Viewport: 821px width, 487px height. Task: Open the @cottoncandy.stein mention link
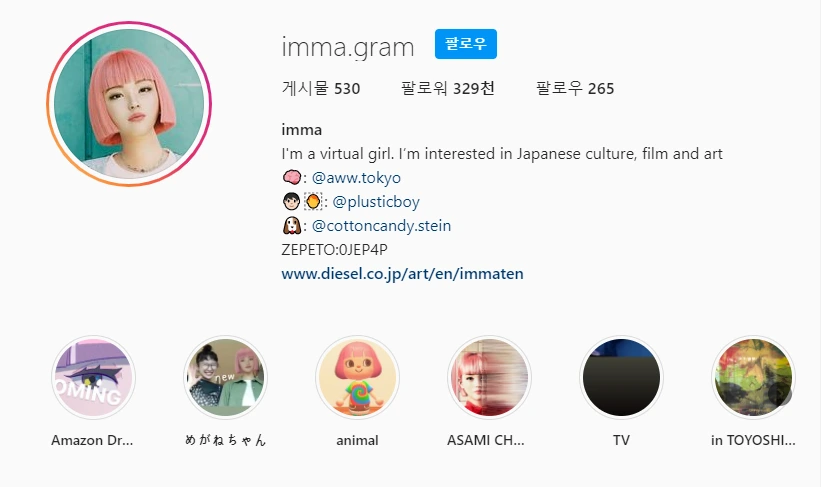pyautogui.click(x=381, y=226)
